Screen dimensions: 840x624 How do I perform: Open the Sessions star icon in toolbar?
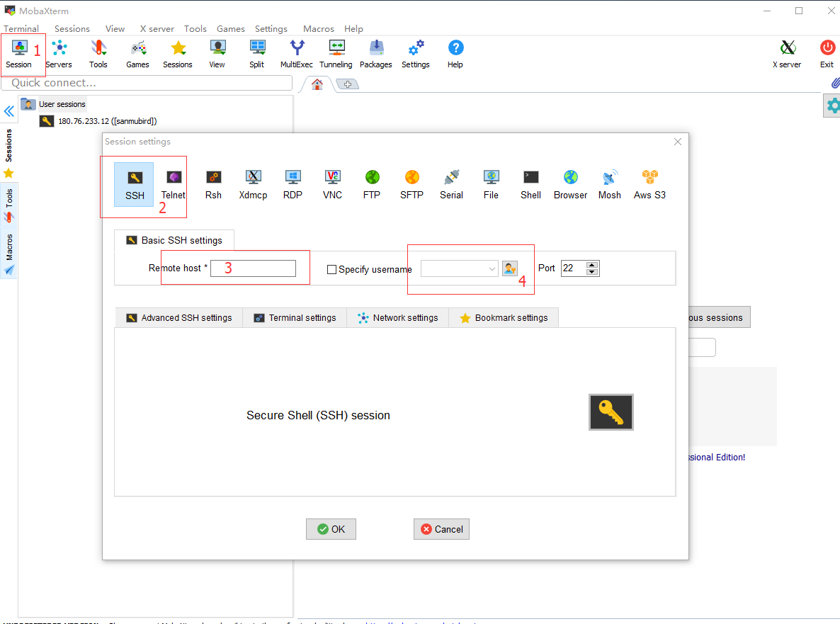[x=178, y=54]
